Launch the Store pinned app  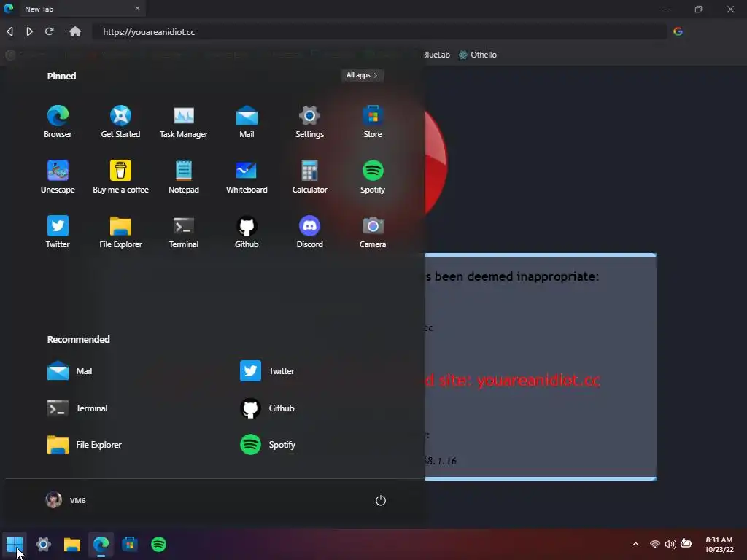(x=373, y=122)
